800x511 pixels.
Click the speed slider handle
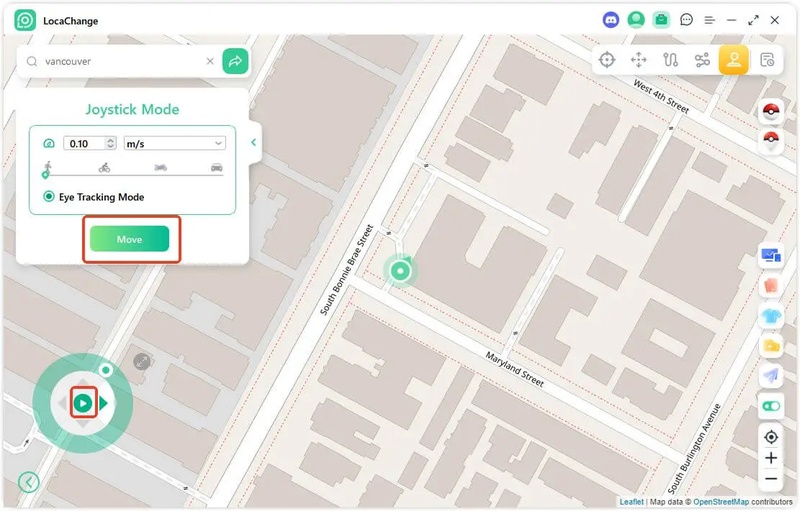[x=45, y=175]
